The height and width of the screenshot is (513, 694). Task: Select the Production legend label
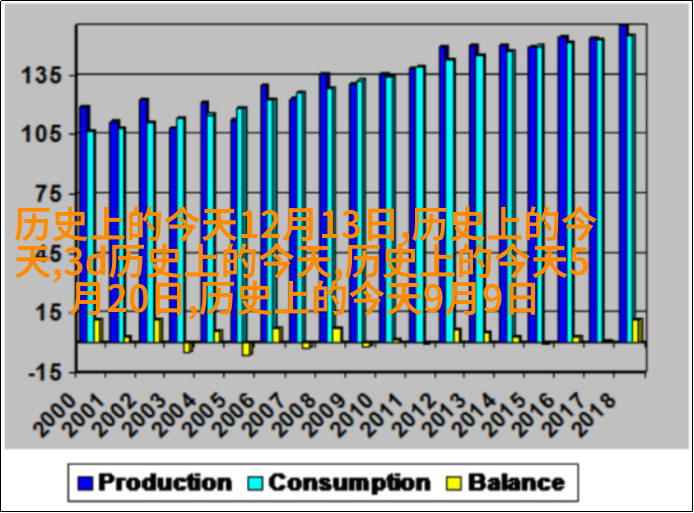point(165,483)
